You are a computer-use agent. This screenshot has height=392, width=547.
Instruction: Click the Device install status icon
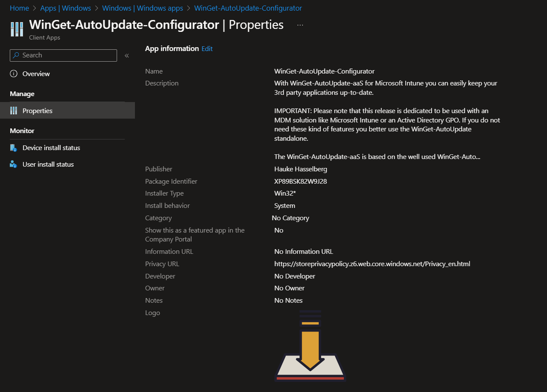(x=14, y=148)
